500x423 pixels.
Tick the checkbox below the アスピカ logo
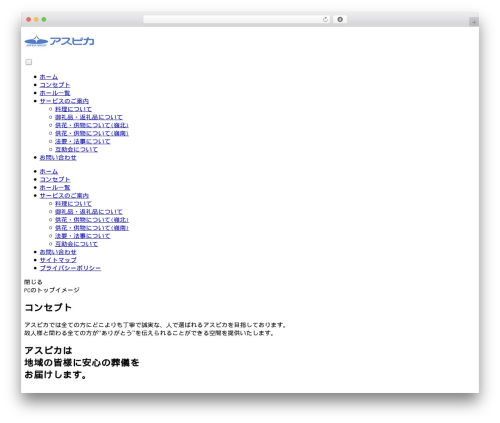click(x=29, y=62)
